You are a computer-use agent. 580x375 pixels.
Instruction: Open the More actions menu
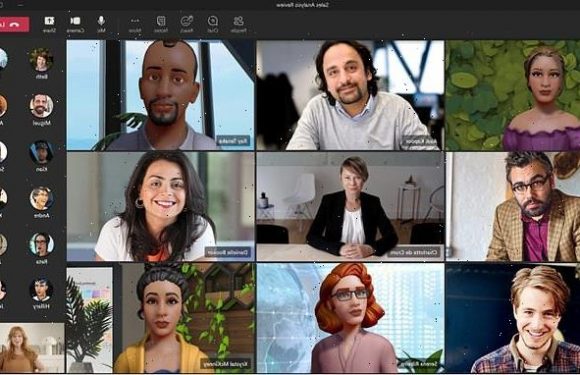[135, 24]
